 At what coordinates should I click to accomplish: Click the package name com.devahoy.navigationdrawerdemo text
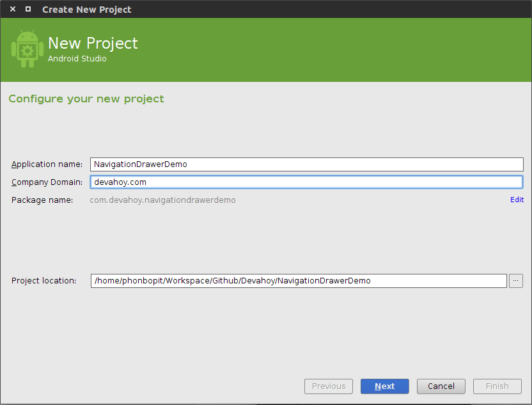tap(162, 200)
